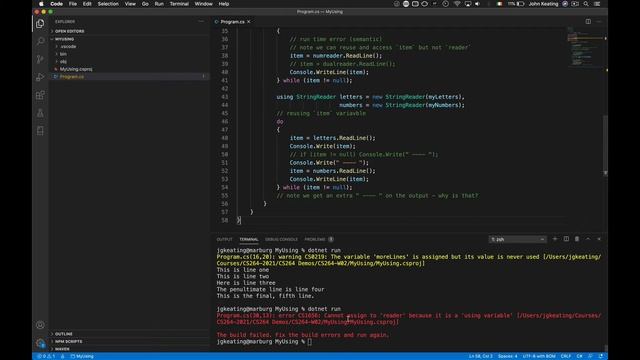Open the Go menu
Image resolution: width=640 pixels, height=360 pixels.
point(145,4)
